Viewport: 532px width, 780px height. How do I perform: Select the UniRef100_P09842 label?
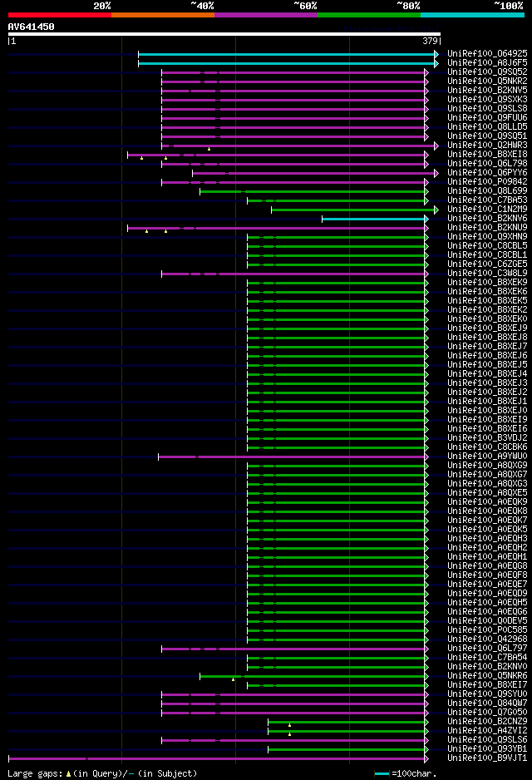click(x=487, y=181)
